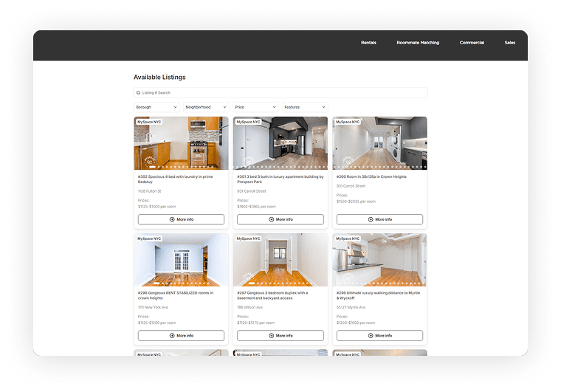Click title '#301 3 bed 3 bath in luxury apartment'
Image resolution: width=561 pixels, height=392 pixels.
point(280,179)
